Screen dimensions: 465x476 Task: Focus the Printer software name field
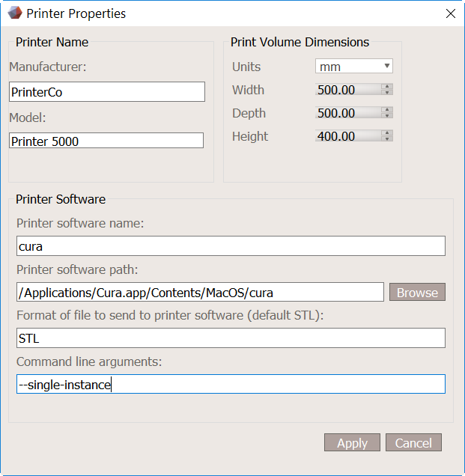pos(231,246)
